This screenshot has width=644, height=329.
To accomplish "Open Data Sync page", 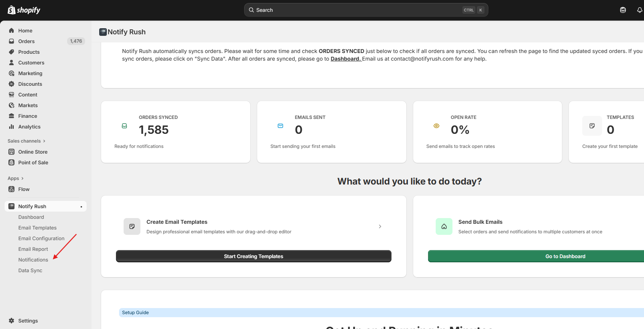I will 30,270.
